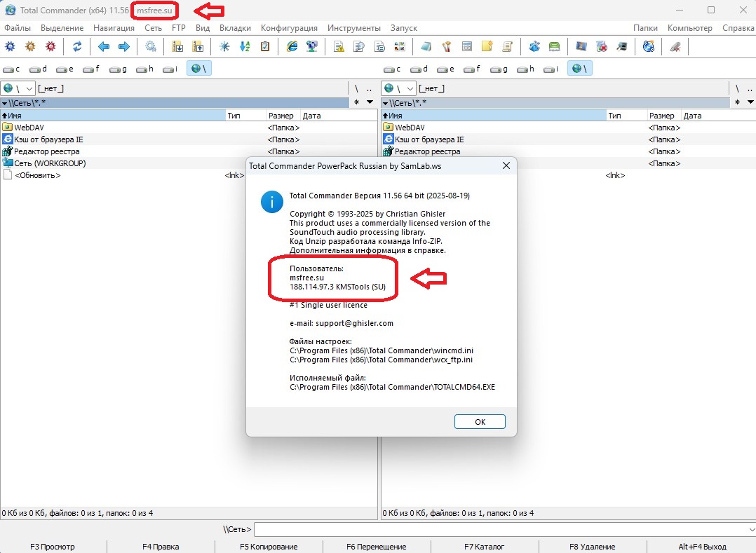Open the Инструменты menu

(353, 28)
